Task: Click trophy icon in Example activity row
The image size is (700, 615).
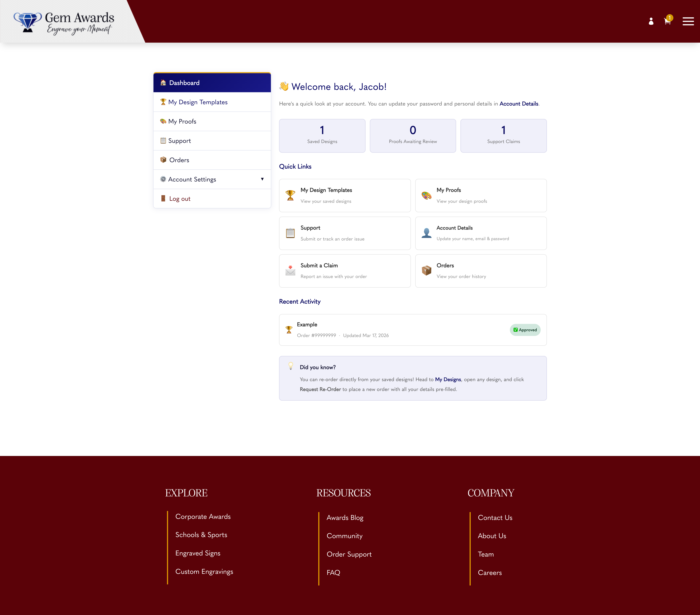Action: click(x=289, y=330)
